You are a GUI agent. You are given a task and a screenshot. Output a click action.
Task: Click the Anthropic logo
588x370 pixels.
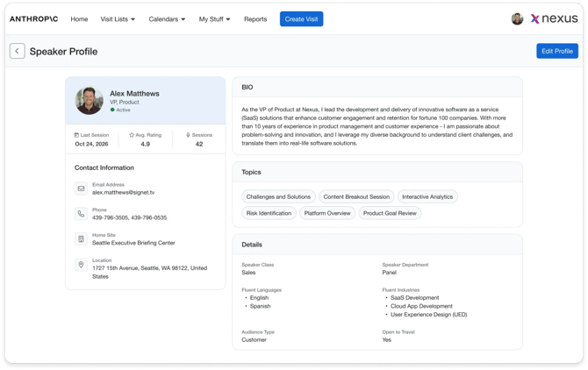33,18
